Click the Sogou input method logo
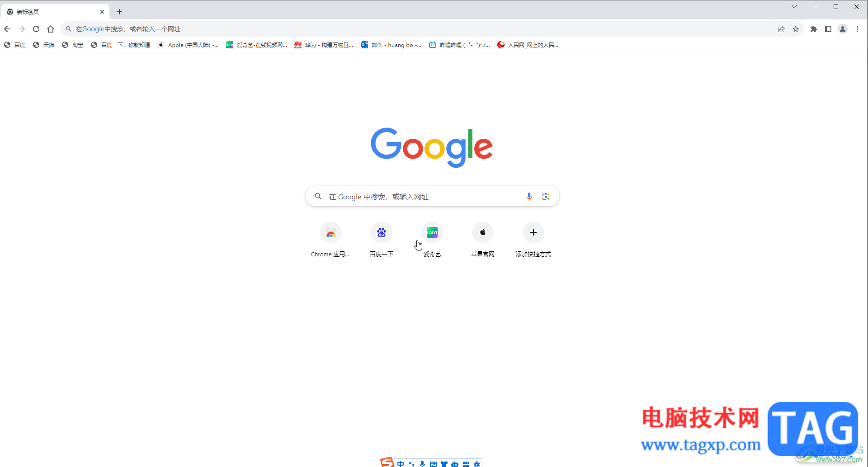 387,462
